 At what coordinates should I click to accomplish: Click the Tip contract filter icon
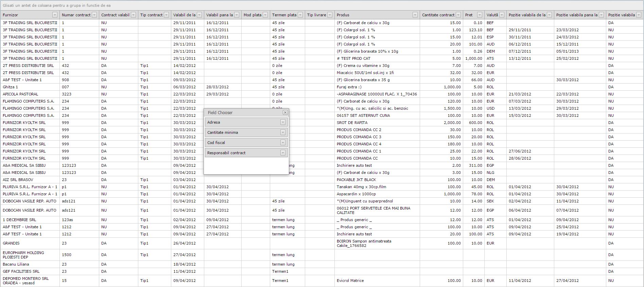tap(166, 15)
